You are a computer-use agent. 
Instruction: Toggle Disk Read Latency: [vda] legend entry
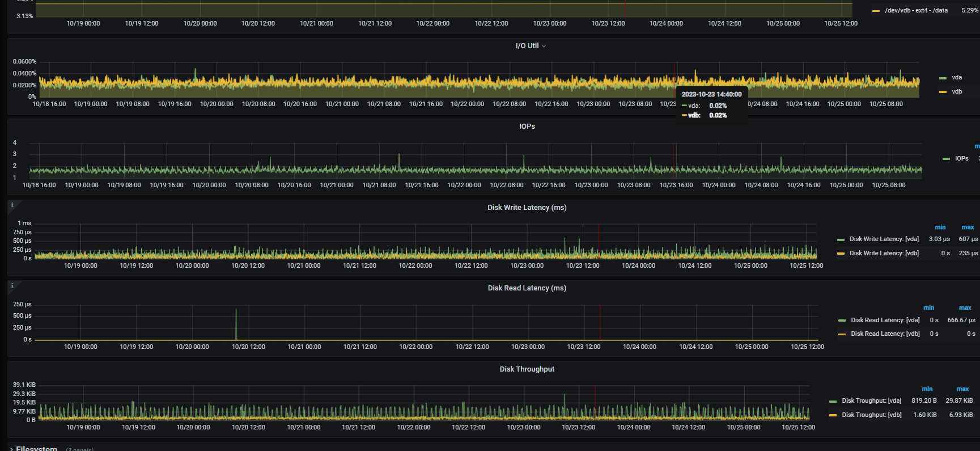(x=885, y=321)
